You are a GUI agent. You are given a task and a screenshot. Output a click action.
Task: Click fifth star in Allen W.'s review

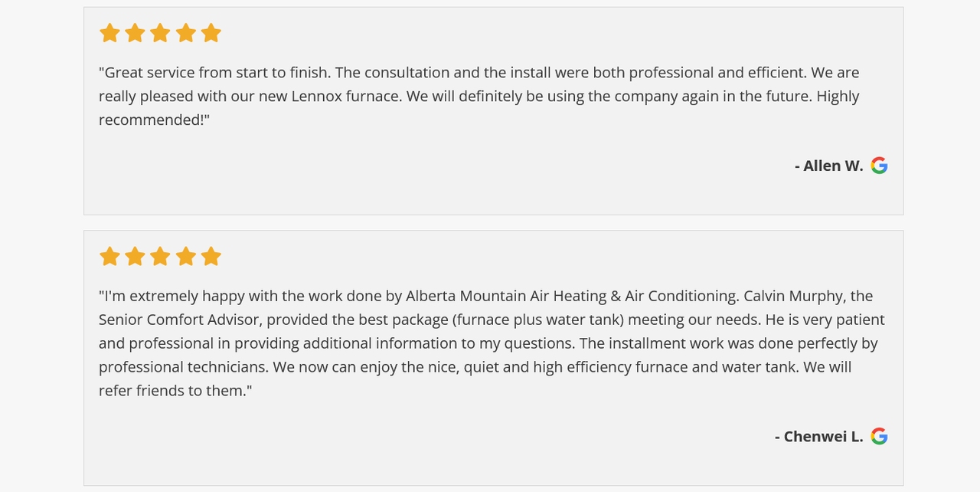[211, 33]
